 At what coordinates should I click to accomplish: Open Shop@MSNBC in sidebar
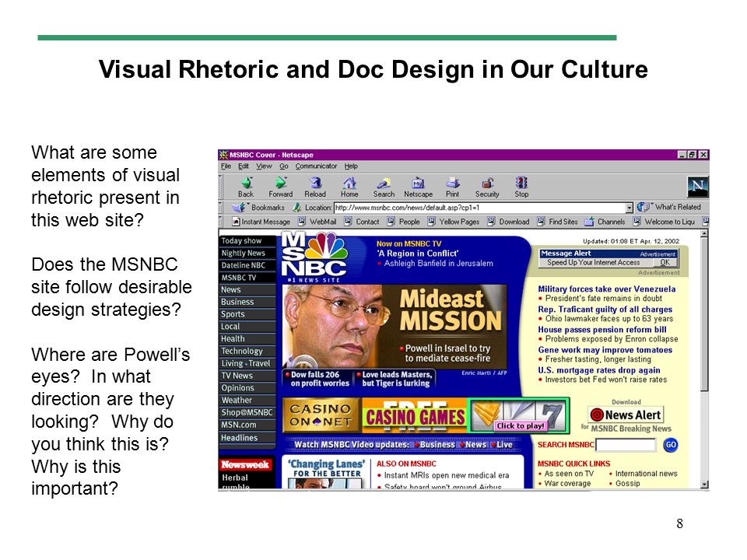(x=247, y=413)
